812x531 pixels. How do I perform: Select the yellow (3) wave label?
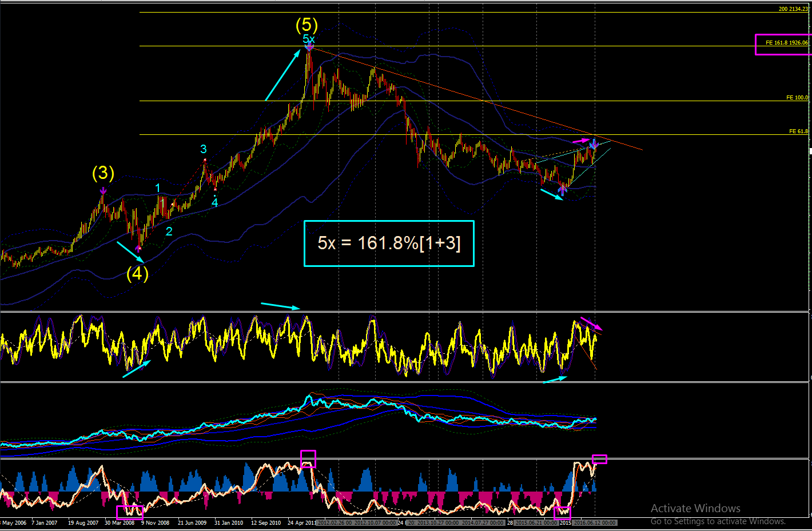pyautogui.click(x=103, y=173)
